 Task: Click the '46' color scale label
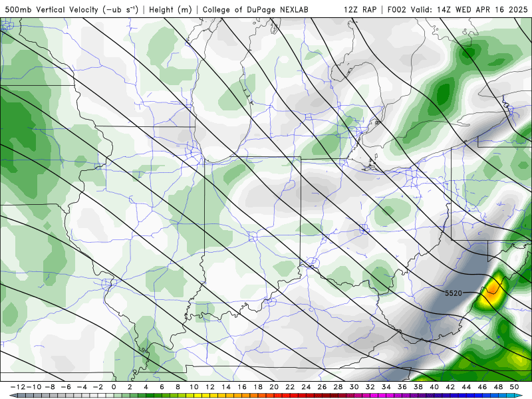[x=482, y=387]
